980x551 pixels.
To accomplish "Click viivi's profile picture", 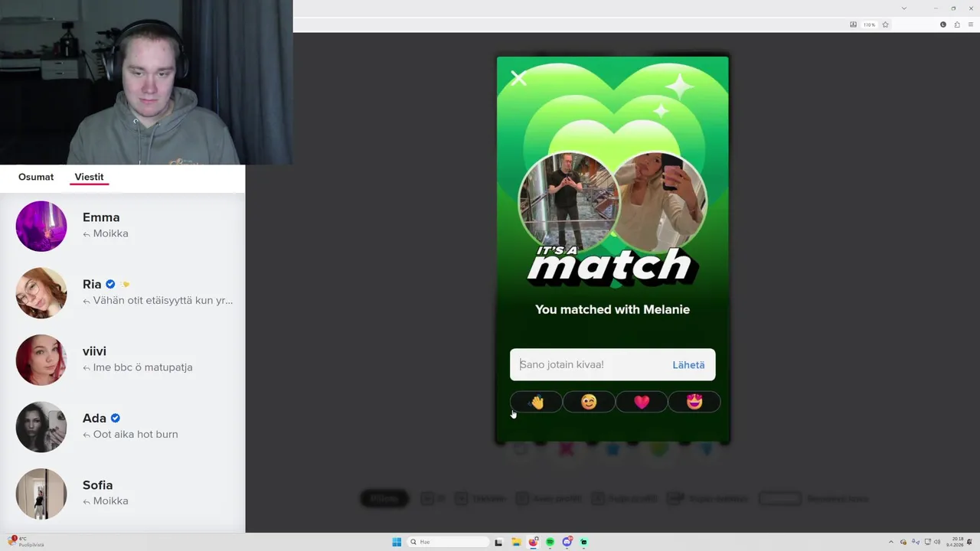I will click(x=41, y=360).
